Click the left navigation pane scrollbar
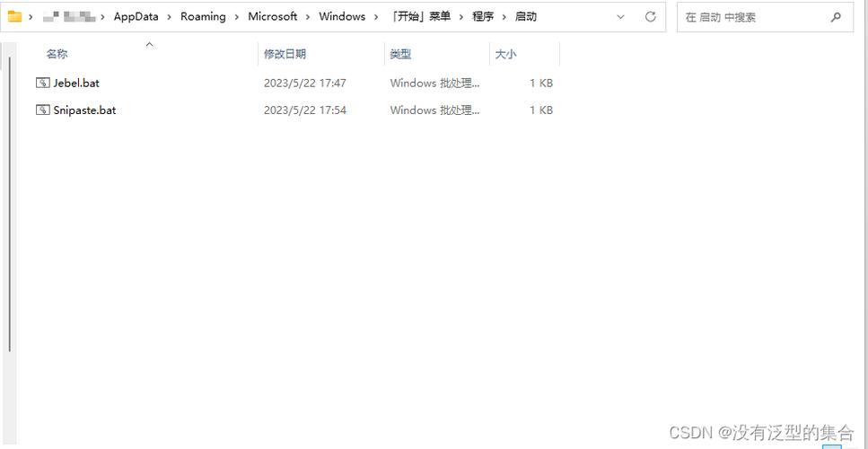 pos(8,205)
